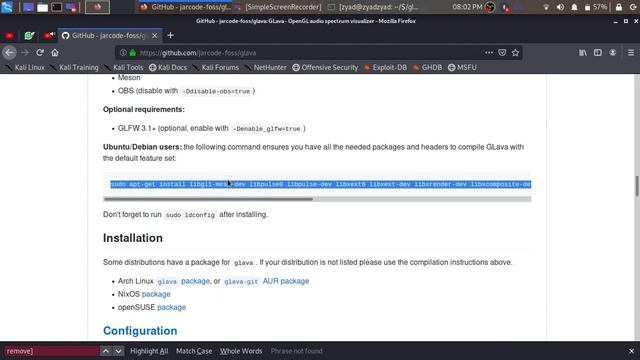Close the find bar
Screen dimensions: 640x360
pyautogui.click(x=631, y=351)
